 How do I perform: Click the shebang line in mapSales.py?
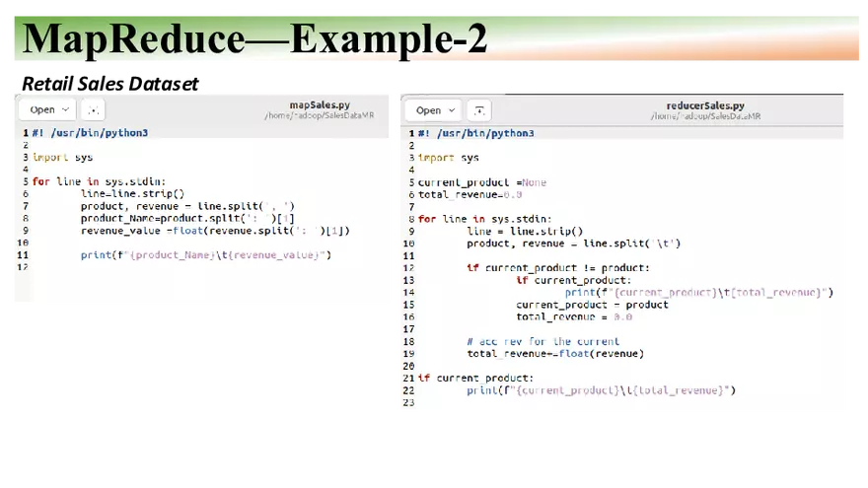pyautogui.click(x=90, y=133)
